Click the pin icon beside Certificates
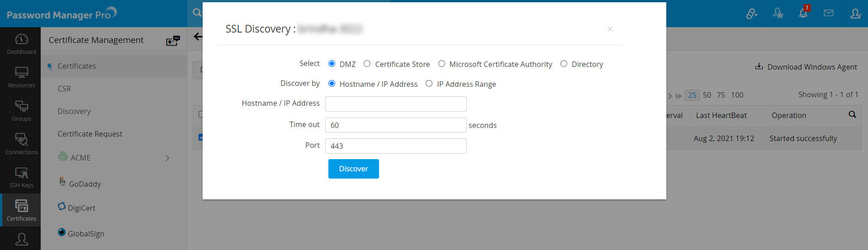The width and height of the screenshot is (868, 250). (50, 66)
